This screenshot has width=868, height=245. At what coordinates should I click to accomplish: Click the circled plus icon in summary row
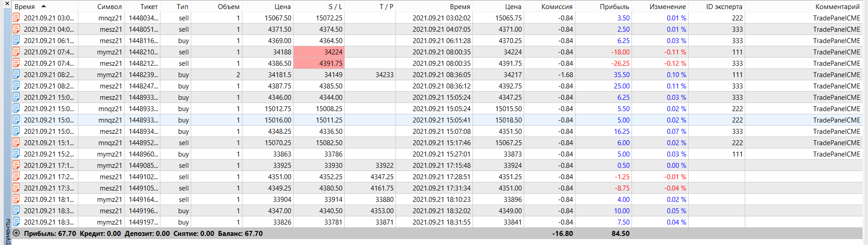click(16, 233)
